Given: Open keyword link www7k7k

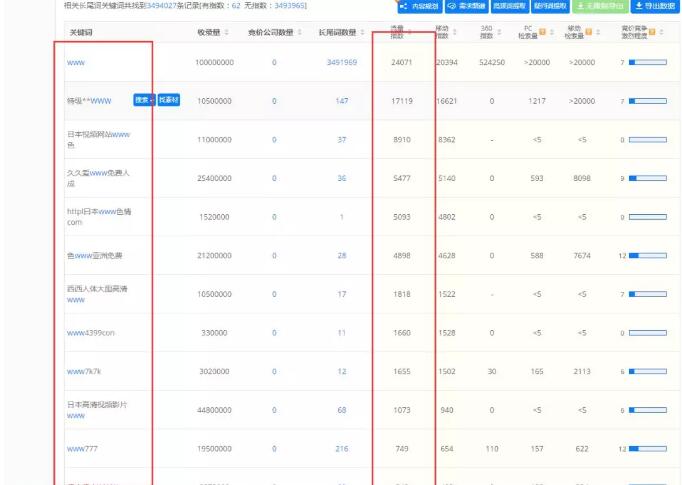Looking at the screenshot, I should [x=84, y=371].
